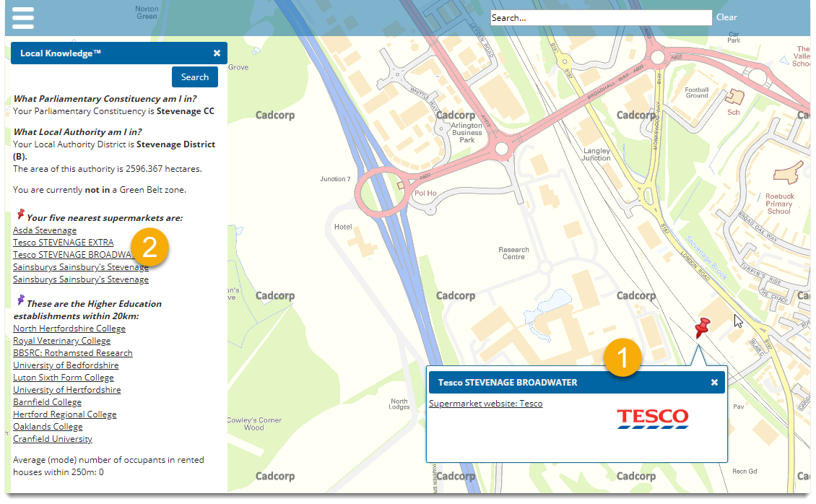Screen dimensions: 816x504
Task: Click the purple pin icon beside Higher Education heading
Action: tap(20, 300)
